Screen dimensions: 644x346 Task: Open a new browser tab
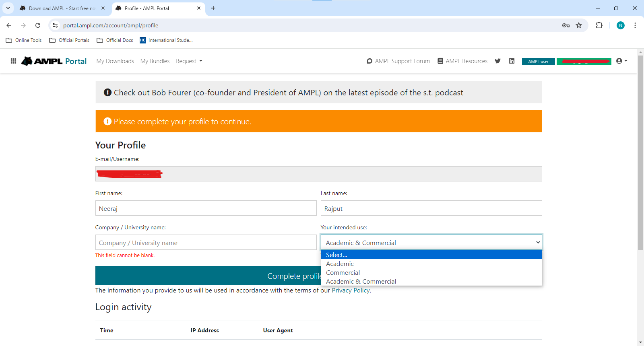tap(213, 8)
